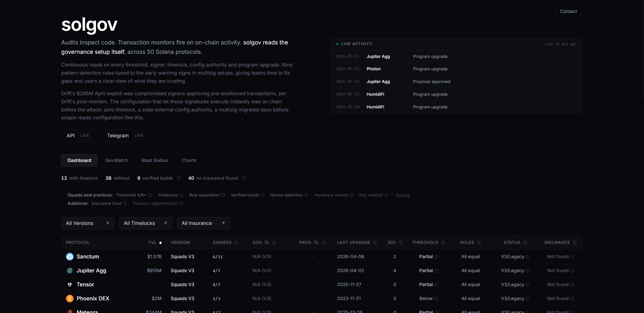This screenshot has width=644, height=313.
Task: Click the Sanctum protocol logo icon
Action: 70,257
